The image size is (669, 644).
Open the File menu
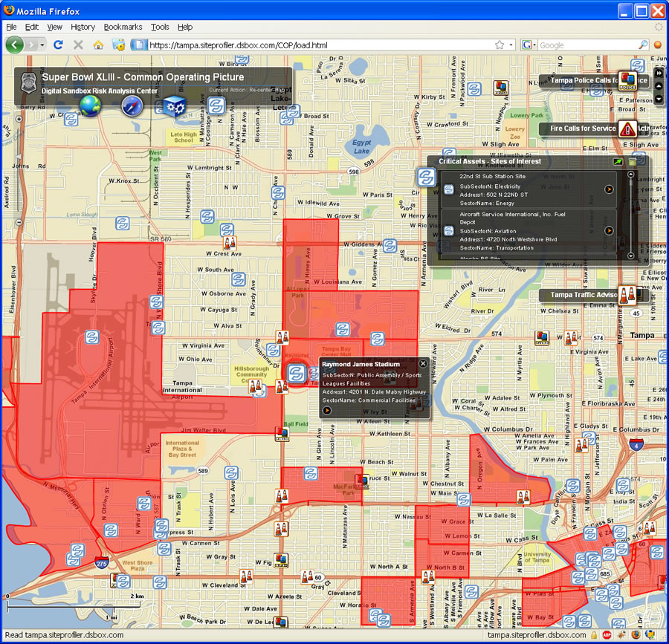[11, 27]
